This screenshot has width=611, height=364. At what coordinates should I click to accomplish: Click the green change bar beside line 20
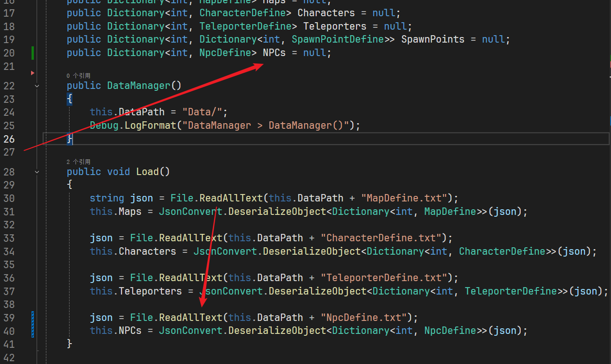point(33,53)
